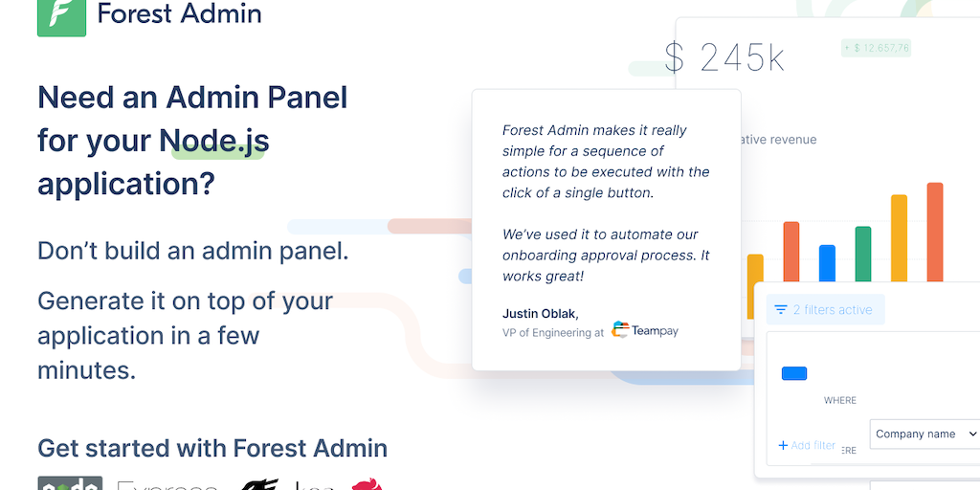This screenshot has width=980, height=490.
Task: Click the green bar in the chart
Action: pos(863,254)
